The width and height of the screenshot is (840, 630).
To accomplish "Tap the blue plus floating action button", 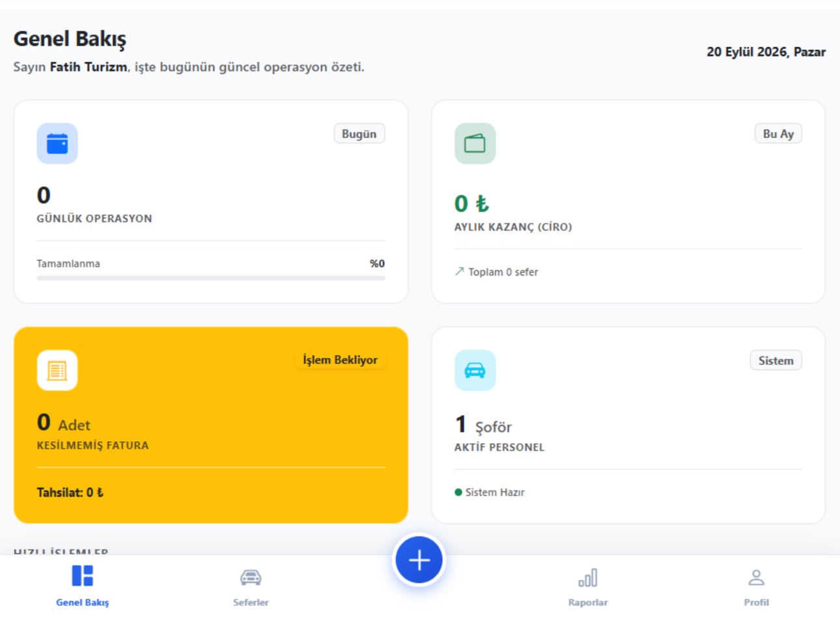I will click(x=419, y=560).
